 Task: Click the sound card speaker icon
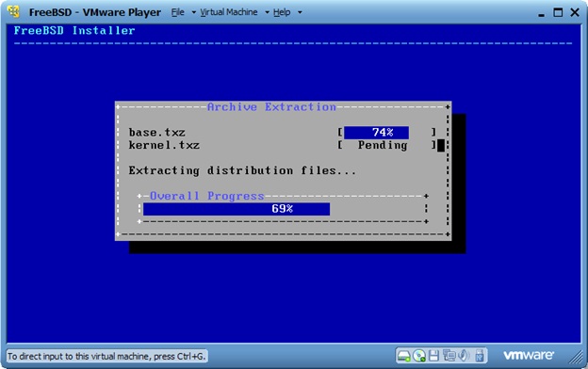pos(464,356)
